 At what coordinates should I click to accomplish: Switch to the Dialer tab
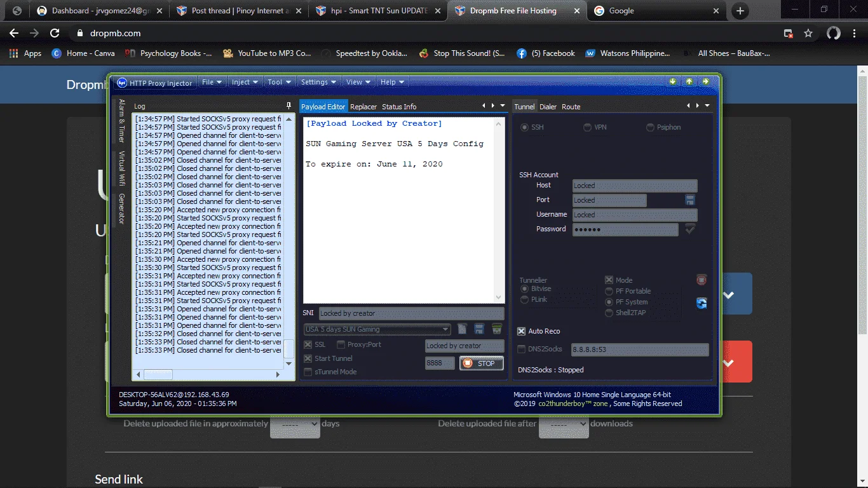coord(548,107)
